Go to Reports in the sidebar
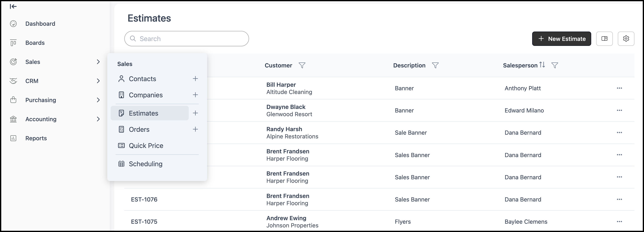The image size is (644, 232). (x=36, y=138)
